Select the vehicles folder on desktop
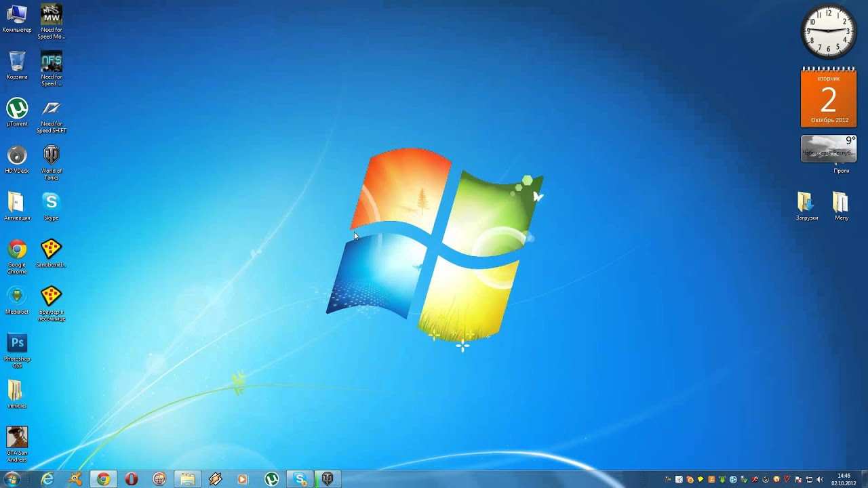868x488 pixels. coord(17,394)
